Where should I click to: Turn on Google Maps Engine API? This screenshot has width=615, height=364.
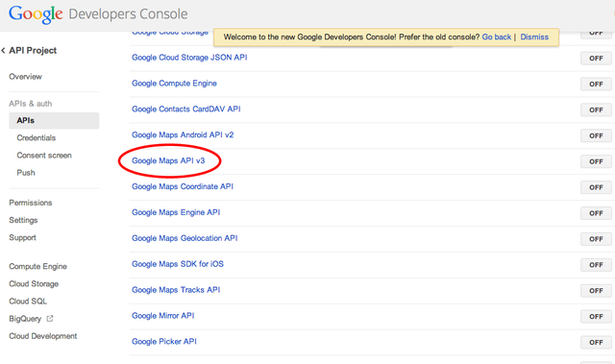click(596, 213)
